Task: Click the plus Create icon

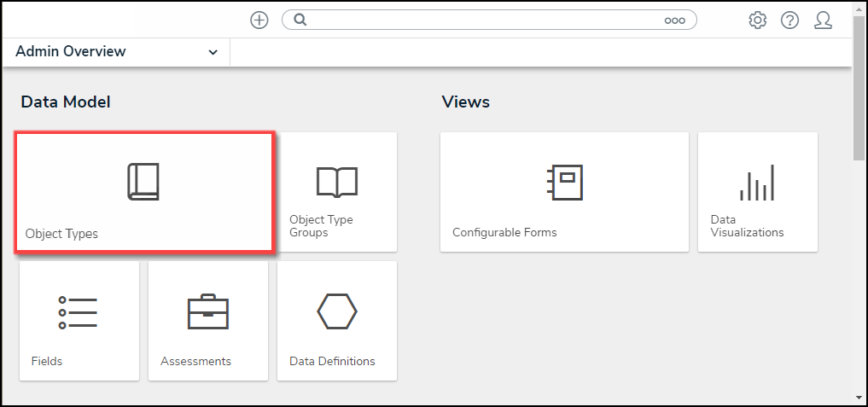Action: 259,20
